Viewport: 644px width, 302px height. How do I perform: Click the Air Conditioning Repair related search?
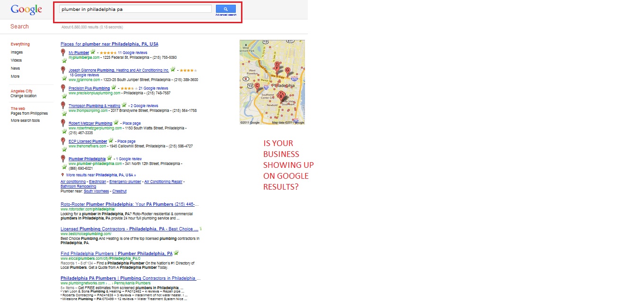[x=163, y=182]
